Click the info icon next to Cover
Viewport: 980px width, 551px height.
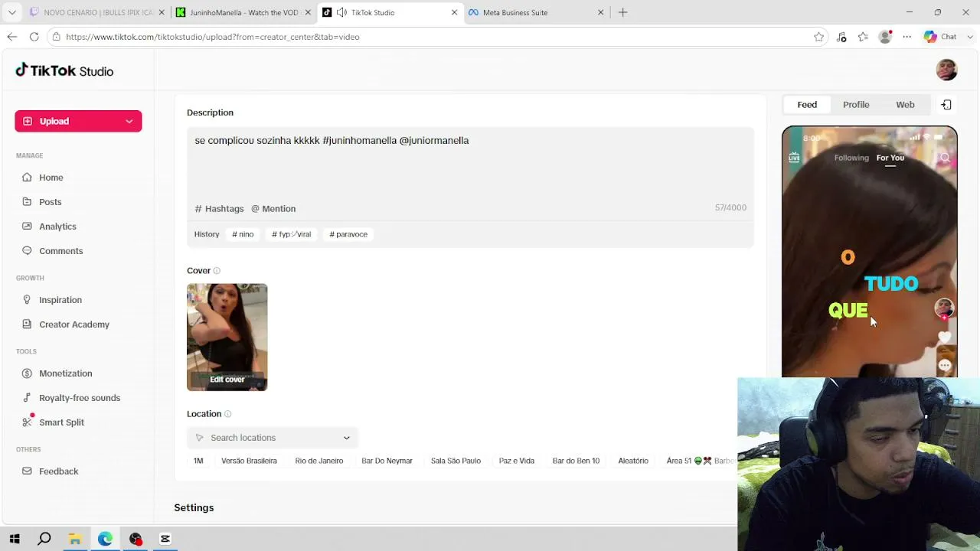[217, 271]
